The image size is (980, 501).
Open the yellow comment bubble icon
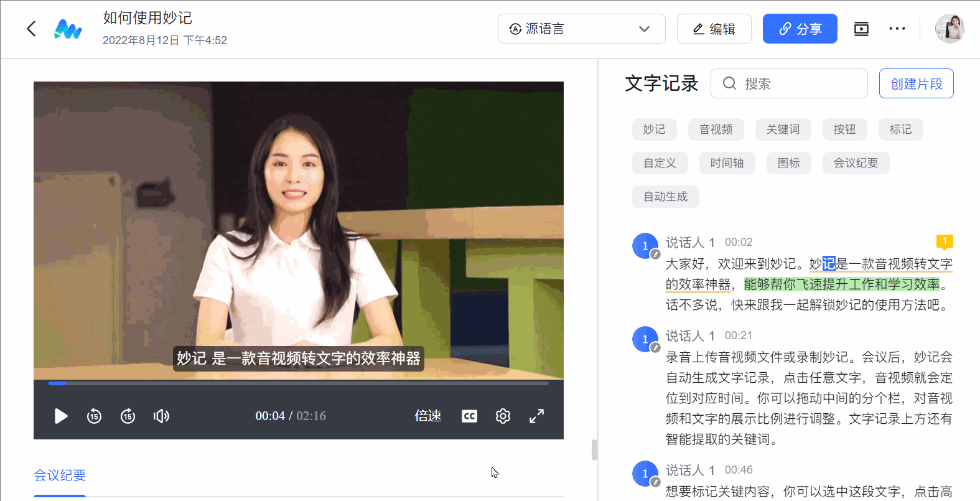945,241
